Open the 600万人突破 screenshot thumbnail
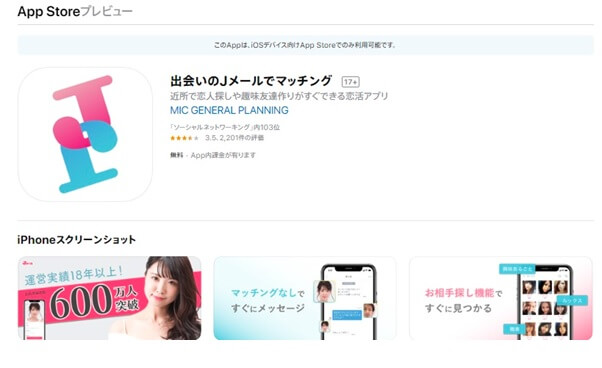Screen dimensions: 602x368 click(110, 298)
